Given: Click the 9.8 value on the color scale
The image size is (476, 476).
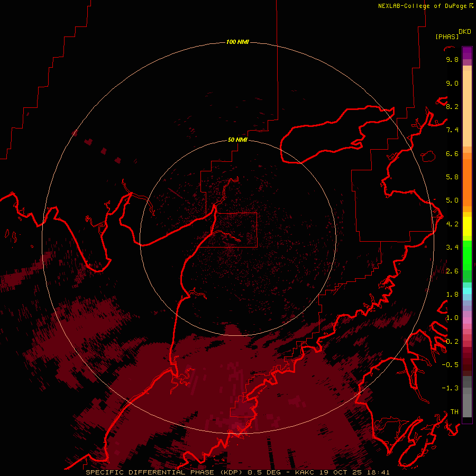Looking at the screenshot, I should [x=452, y=59].
